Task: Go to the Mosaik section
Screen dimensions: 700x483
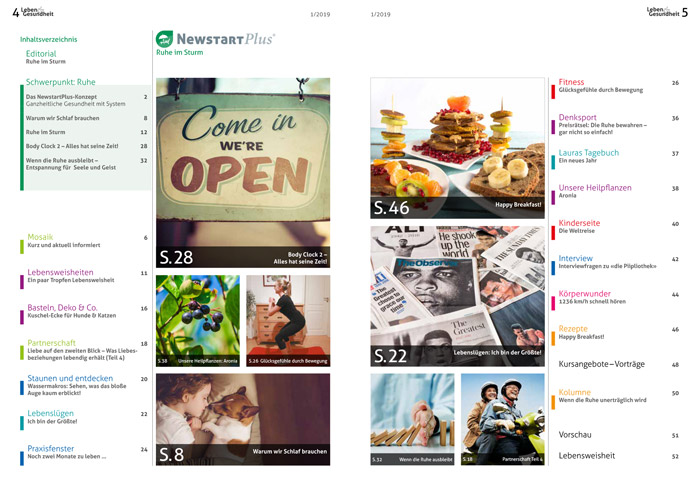Action: (40, 237)
